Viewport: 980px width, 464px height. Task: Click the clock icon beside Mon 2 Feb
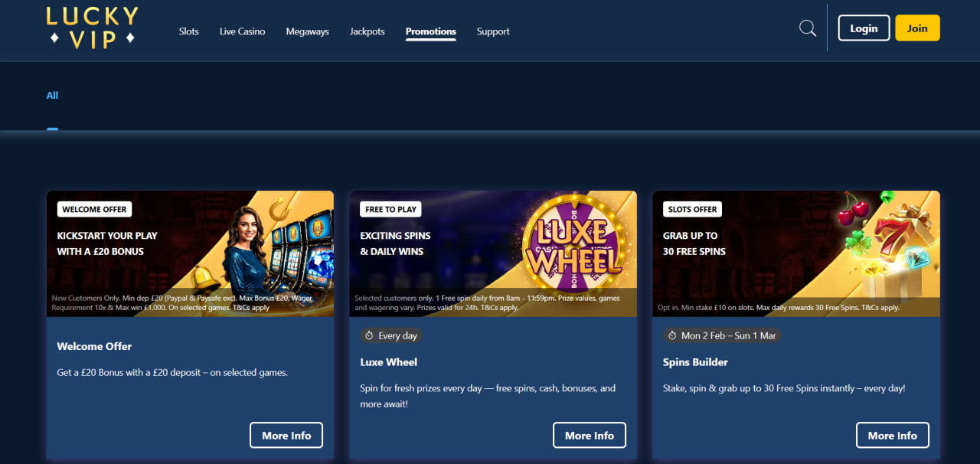(x=671, y=336)
